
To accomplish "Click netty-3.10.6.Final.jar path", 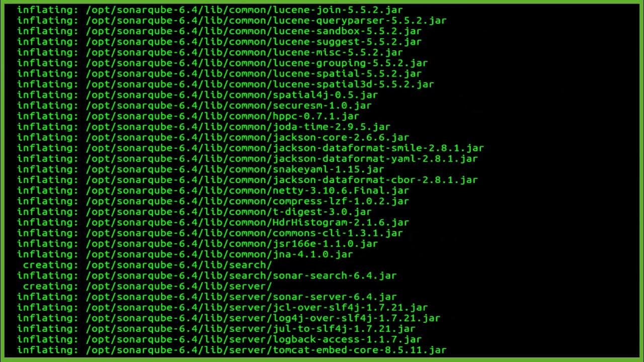I will (x=247, y=191).
